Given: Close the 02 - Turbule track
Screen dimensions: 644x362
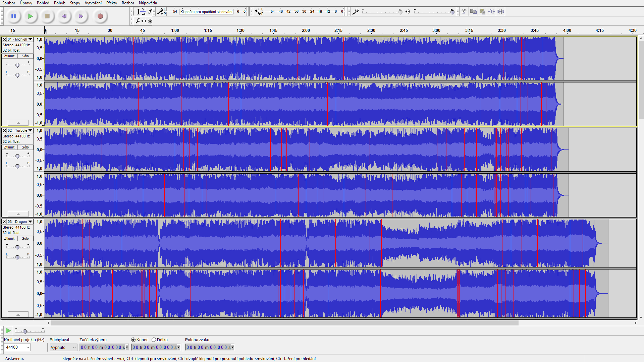Looking at the screenshot, I should 4,130.
